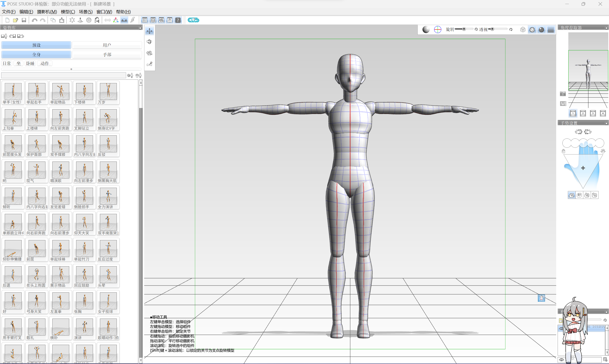Select angle slot 2 in the angle panel
The width and height of the screenshot is (609, 364).
click(x=583, y=113)
